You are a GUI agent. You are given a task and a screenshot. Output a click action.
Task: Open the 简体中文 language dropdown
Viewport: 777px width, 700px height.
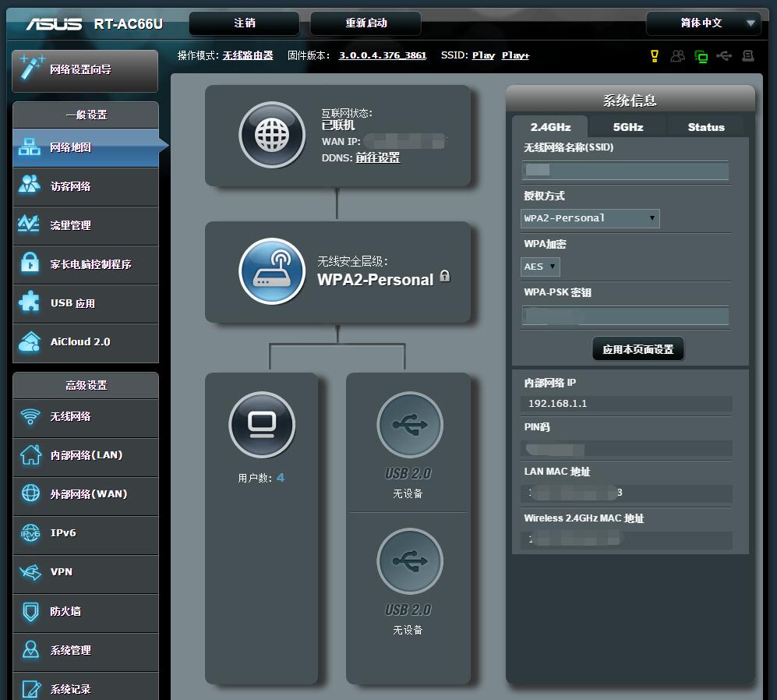(703, 23)
